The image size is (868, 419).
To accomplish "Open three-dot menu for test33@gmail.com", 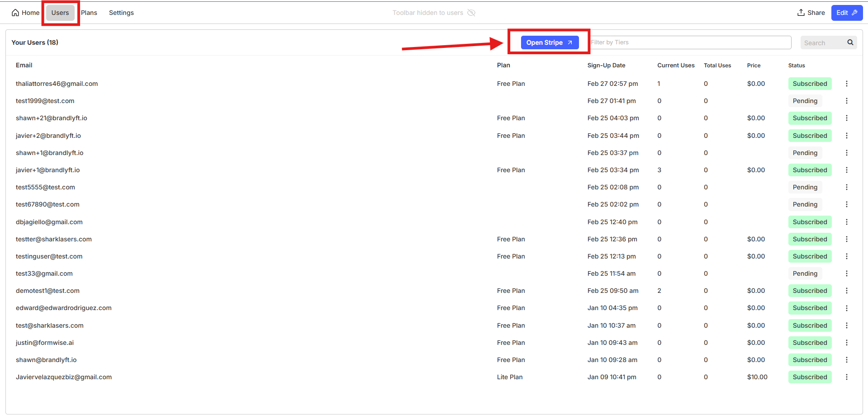I will click(x=846, y=273).
